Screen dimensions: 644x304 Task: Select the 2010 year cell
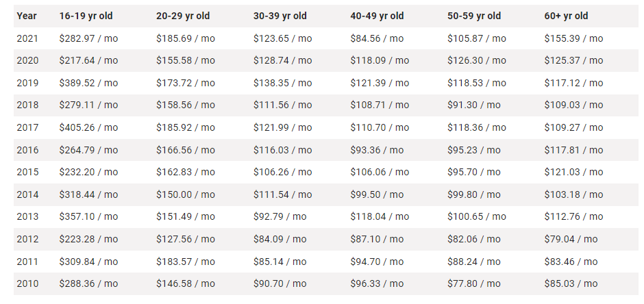click(27, 283)
